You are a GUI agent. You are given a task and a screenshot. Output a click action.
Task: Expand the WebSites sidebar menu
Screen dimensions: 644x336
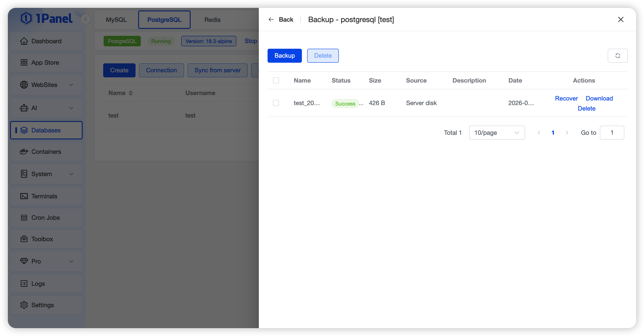pos(71,85)
